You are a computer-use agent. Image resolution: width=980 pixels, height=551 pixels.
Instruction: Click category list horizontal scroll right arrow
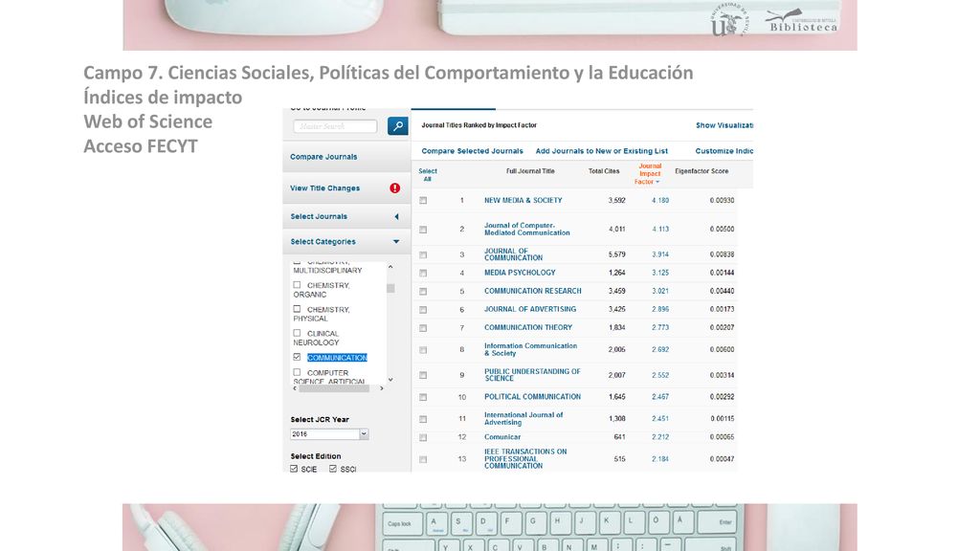(x=381, y=388)
